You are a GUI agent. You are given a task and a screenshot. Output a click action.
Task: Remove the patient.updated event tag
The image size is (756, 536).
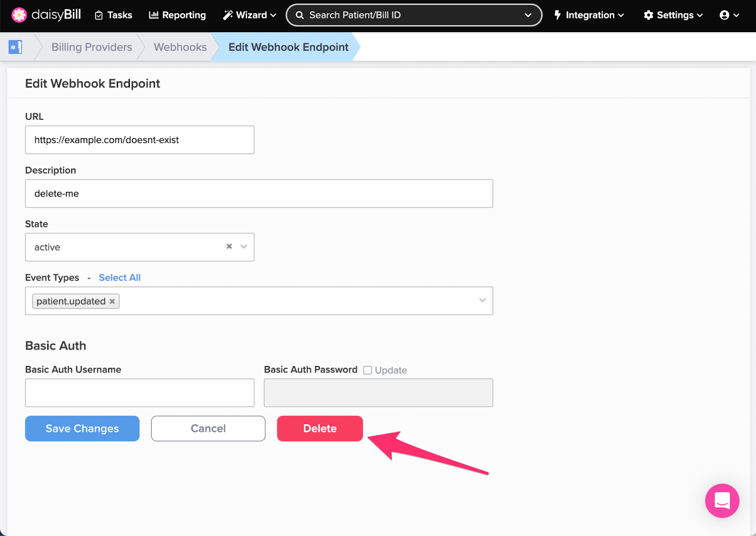tap(112, 301)
